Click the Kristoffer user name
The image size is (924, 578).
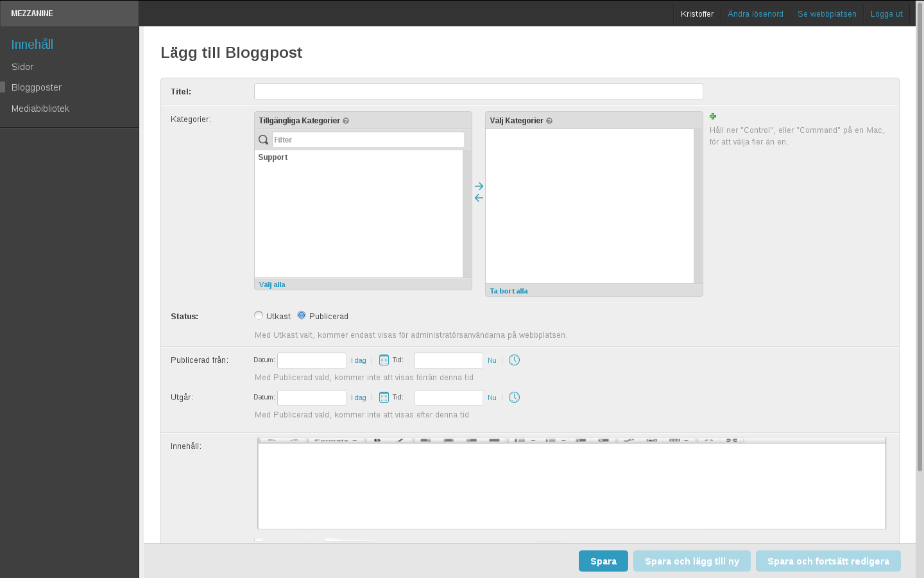(697, 14)
